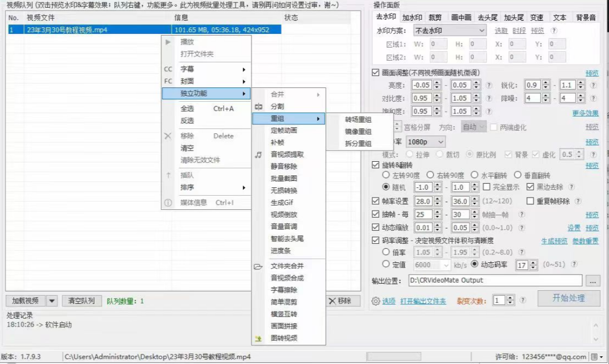Click the 清空队列 button

click(81, 301)
